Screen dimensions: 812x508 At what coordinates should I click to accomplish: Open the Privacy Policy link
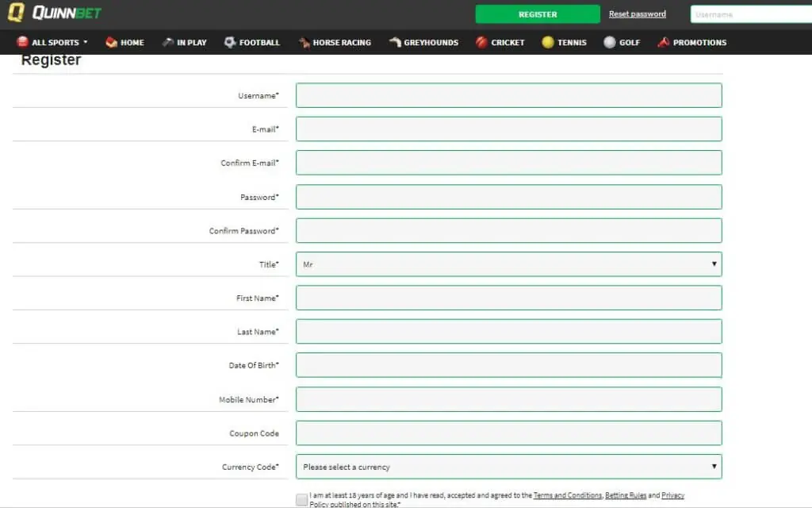[x=672, y=495]
